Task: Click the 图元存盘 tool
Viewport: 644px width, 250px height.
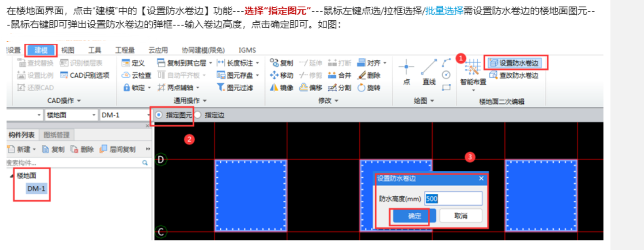Action: point(235,75)
